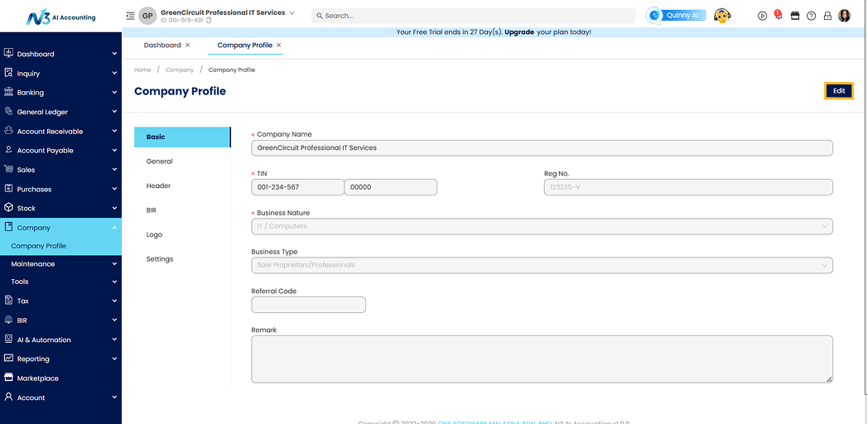Click the Inquiry sidebar icon

(8, 73)
